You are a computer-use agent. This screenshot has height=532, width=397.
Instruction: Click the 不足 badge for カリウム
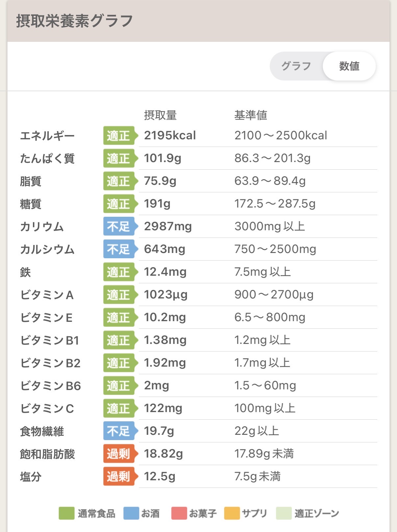tap(119, 226)
